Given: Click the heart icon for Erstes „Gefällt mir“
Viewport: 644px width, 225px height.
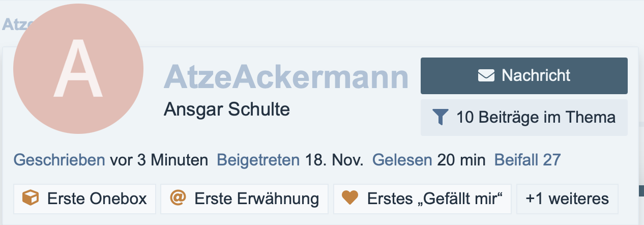Looking at the screenshot, I should point(350,198).
